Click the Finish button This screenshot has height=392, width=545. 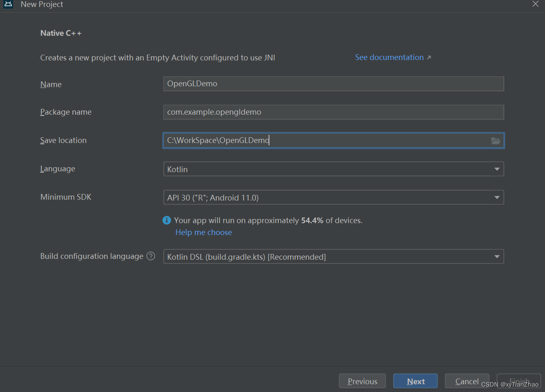click(519, 381)
